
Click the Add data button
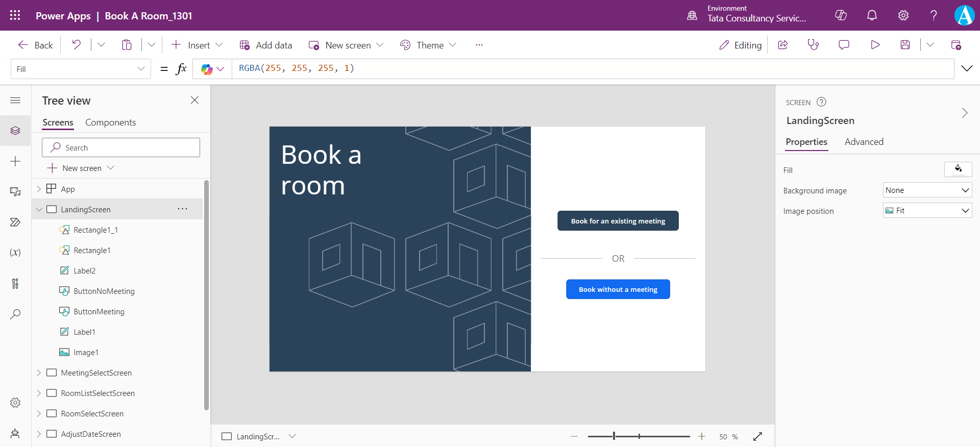click(x=266, y=45)
